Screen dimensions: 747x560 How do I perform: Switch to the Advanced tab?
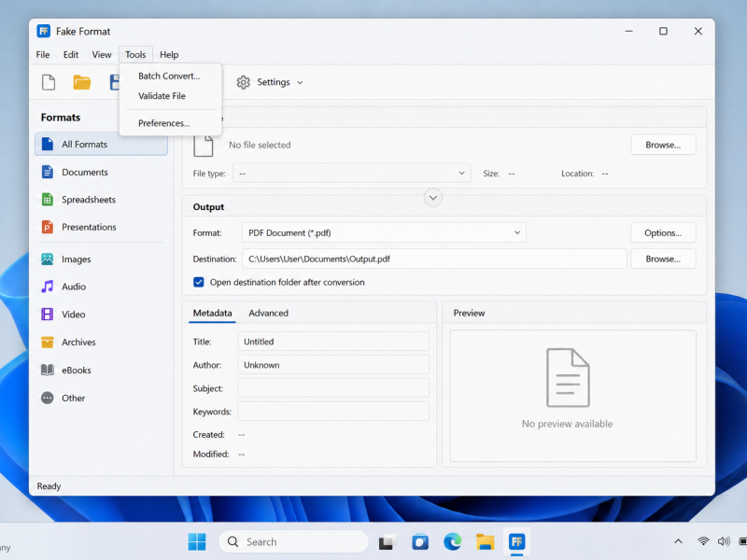pyautogui.click(x=268, y=313)
